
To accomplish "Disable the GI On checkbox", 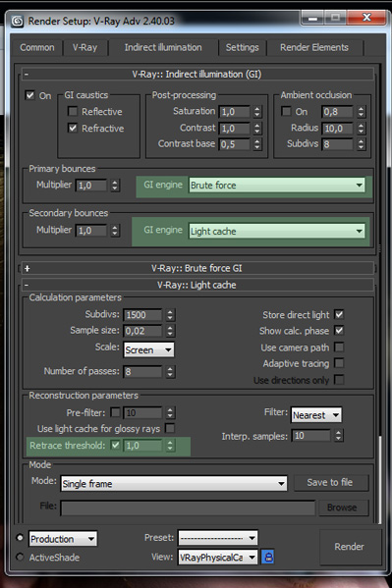I will [x=29, y=95].
